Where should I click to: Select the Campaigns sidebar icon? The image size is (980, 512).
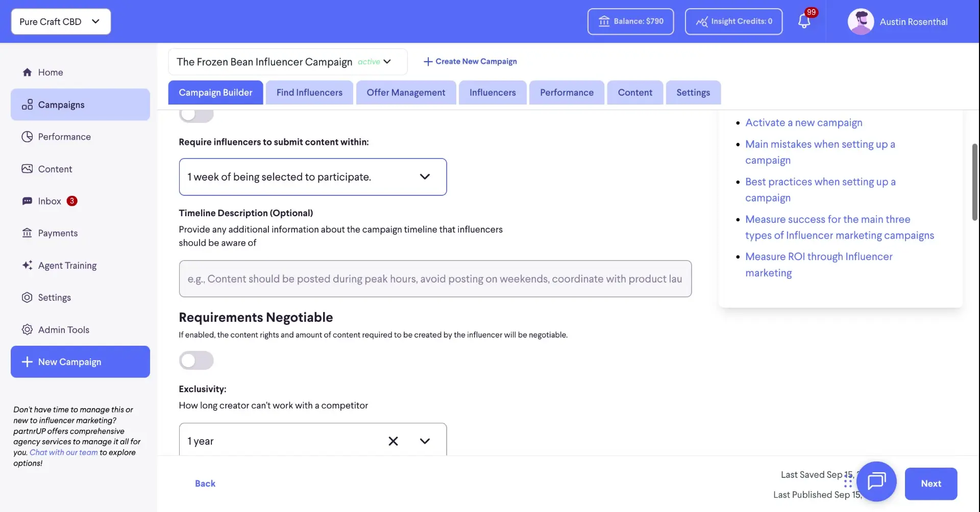tap(28, 105)
